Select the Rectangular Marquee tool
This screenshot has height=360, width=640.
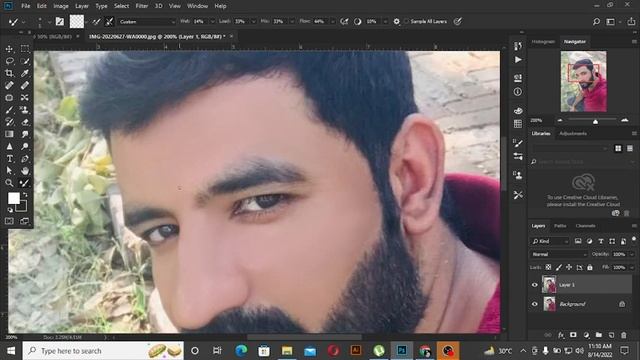(x=25, y=49)
